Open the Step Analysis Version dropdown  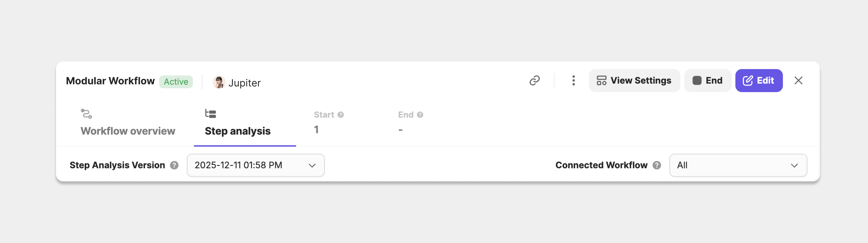tap(256, 165)
